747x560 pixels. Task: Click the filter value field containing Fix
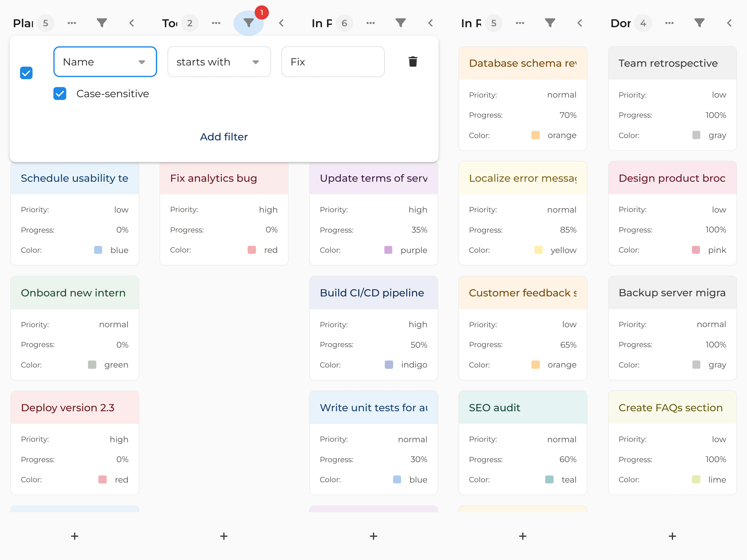(x=333, y=62)
